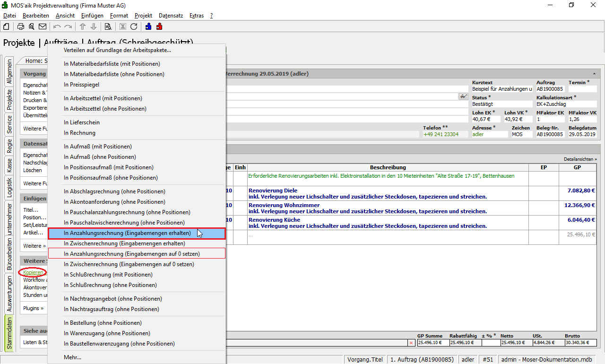Click the print toolbar icon
605x364 pixels.
(21, 26)
